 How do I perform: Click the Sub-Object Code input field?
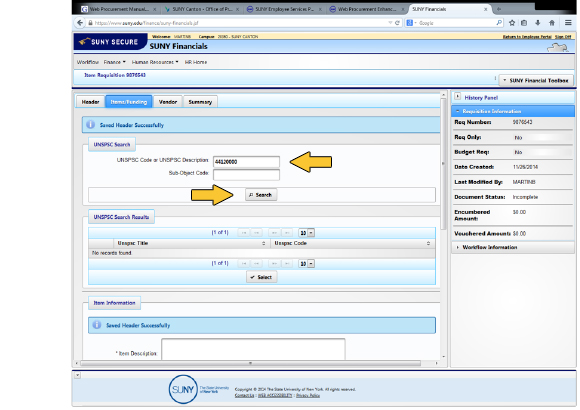[246, 174]
